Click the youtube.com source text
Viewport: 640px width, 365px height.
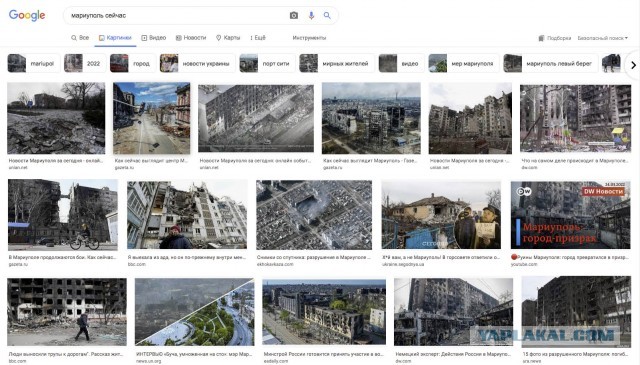(524, 265)
